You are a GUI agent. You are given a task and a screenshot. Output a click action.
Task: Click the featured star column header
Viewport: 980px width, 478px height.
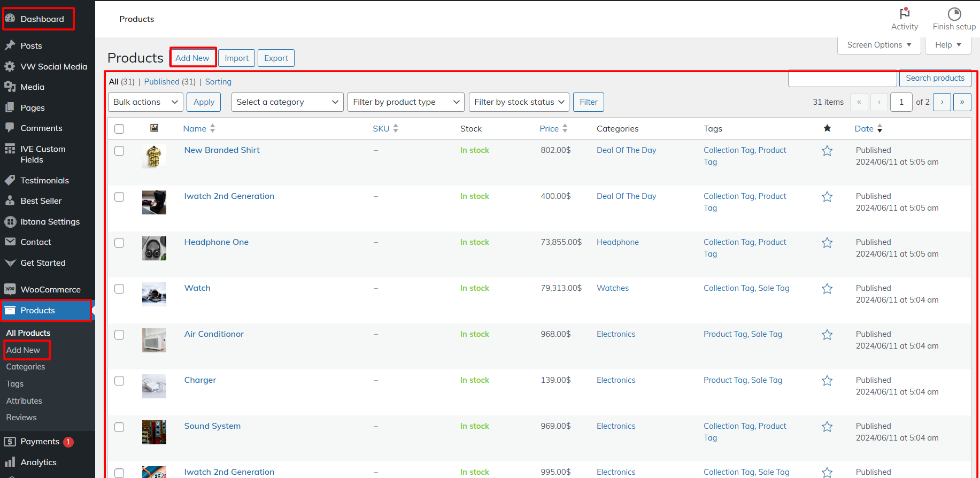coord(827,128)
